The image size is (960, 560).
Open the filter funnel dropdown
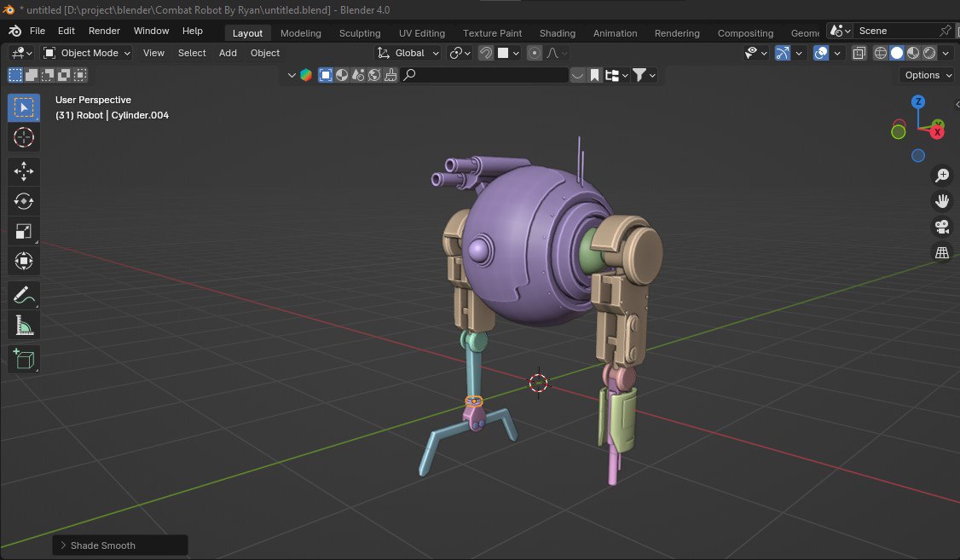coord(644,75)
